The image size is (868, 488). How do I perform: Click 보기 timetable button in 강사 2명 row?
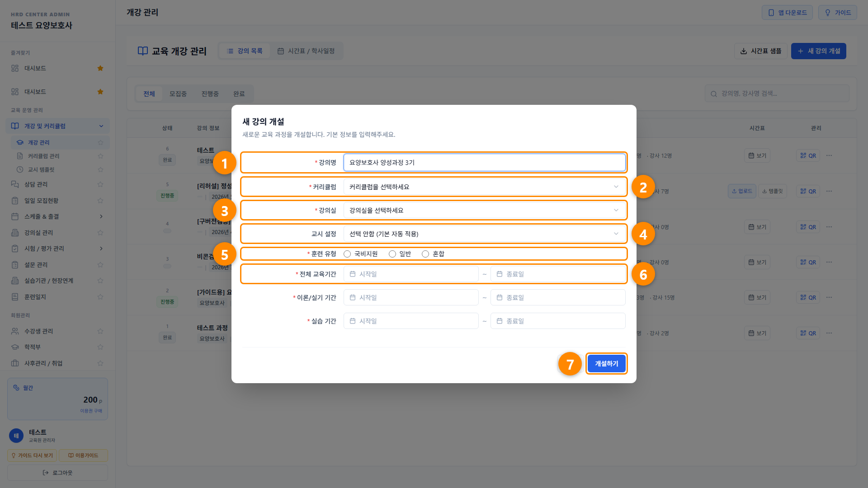(757, 333)
